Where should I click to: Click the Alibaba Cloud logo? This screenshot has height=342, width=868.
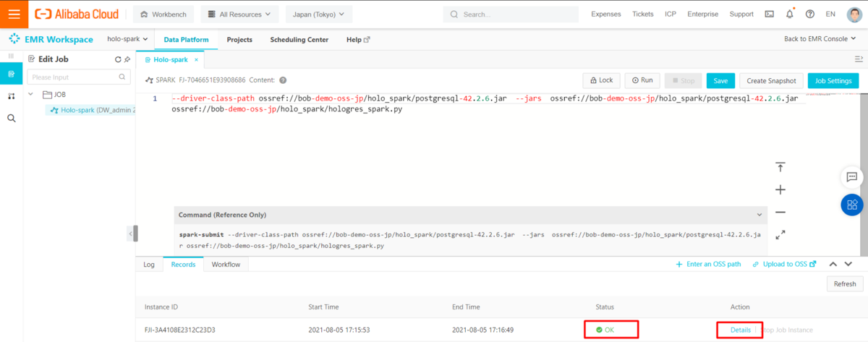click(x=78, y=14)
